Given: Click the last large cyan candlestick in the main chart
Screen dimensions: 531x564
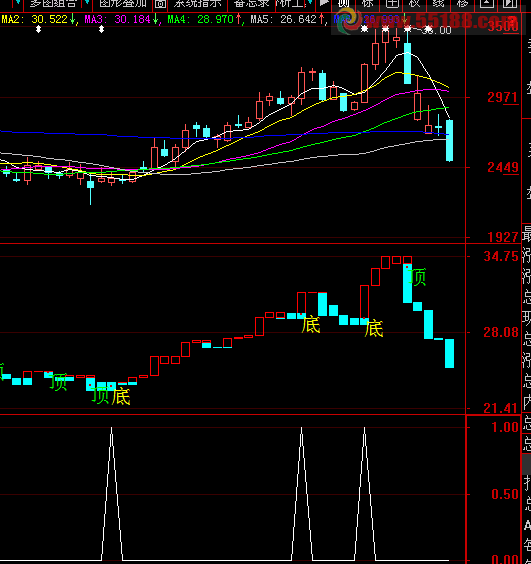Looking at the screenshot, I should pyautogui.click(x=449, y=141).
